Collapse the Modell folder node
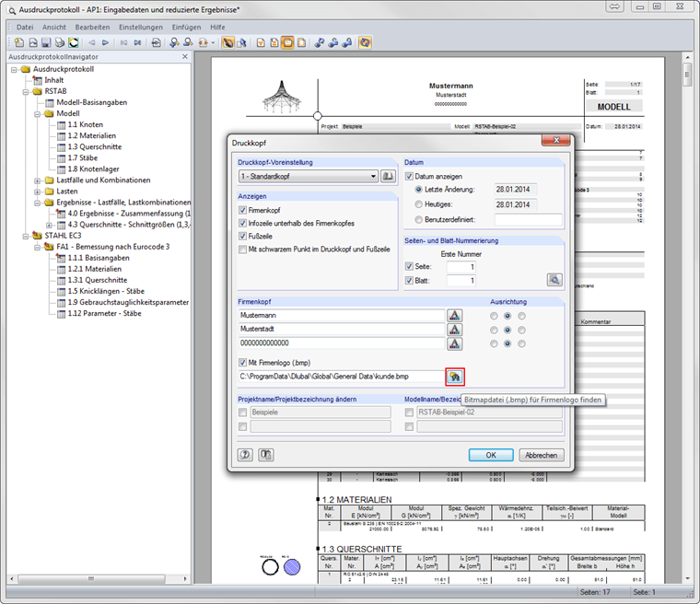The height and width of the screenshot is (604, 700). (x=38, y=114)
